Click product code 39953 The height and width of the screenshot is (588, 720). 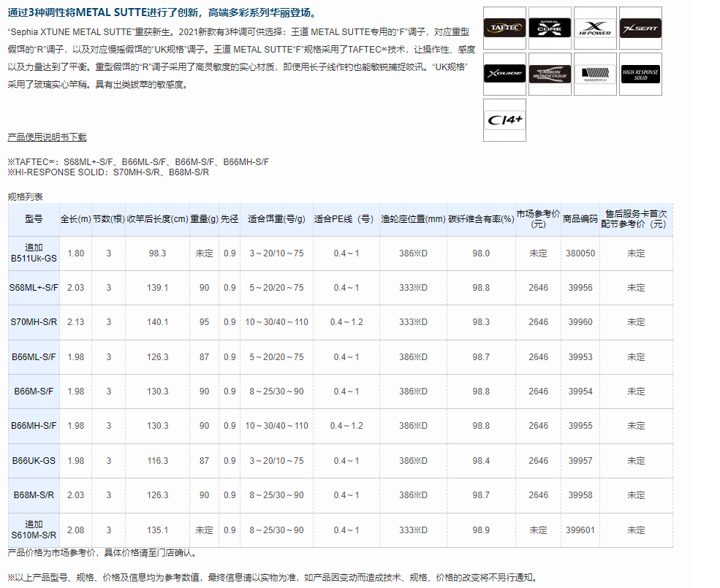[x=580, y=357]
